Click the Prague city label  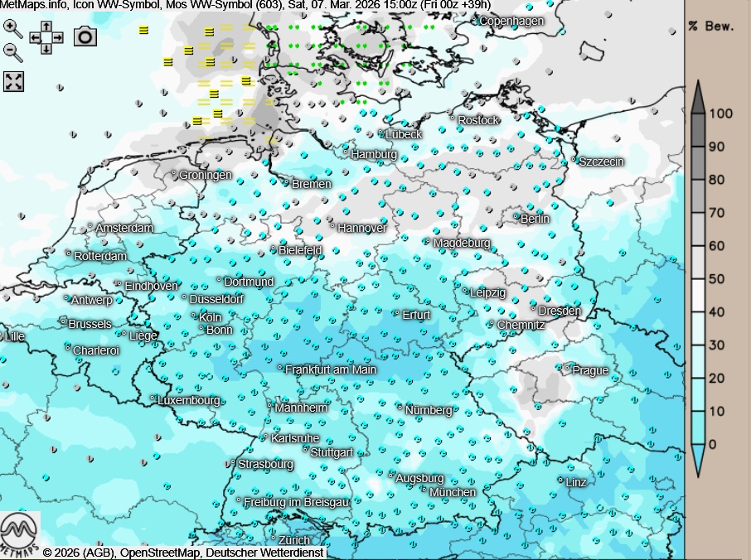point(590,370)
